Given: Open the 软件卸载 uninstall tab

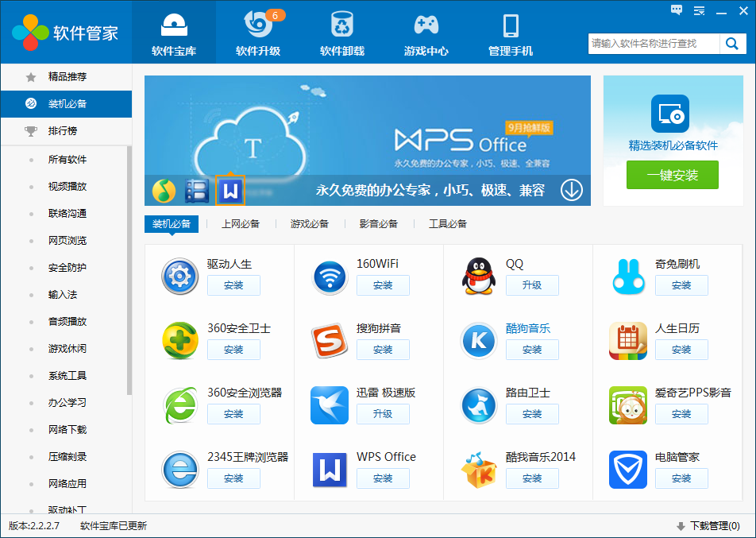Looking at the screenshot, I should pos(342,33).
